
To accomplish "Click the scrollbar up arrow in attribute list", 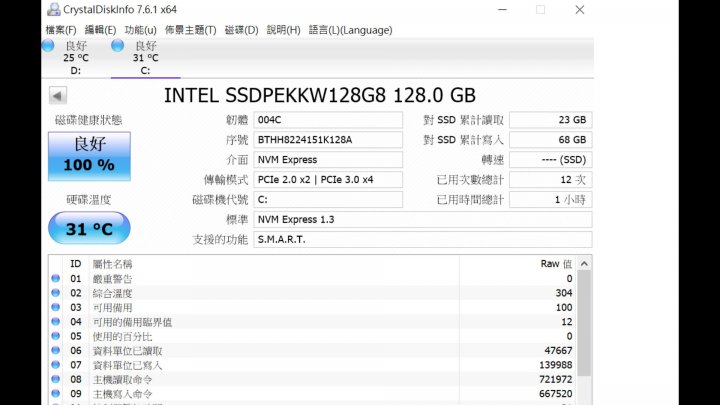I will tap(584, 264).
